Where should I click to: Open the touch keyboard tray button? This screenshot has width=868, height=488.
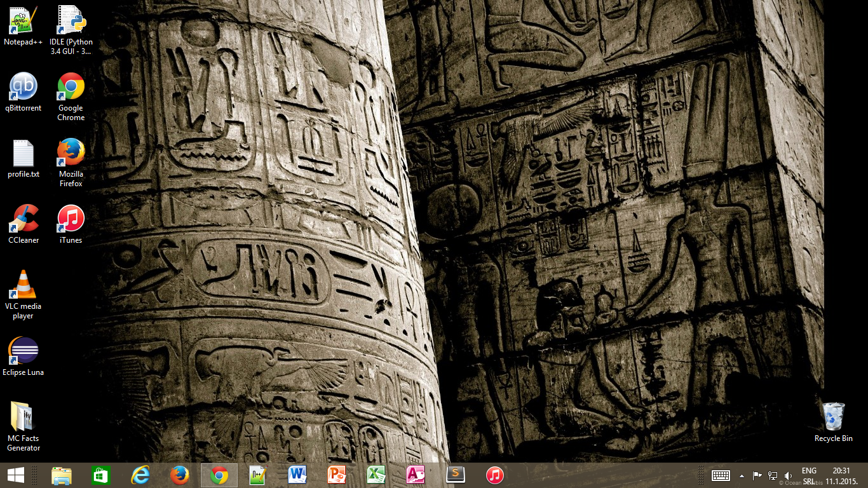(721, 475)
